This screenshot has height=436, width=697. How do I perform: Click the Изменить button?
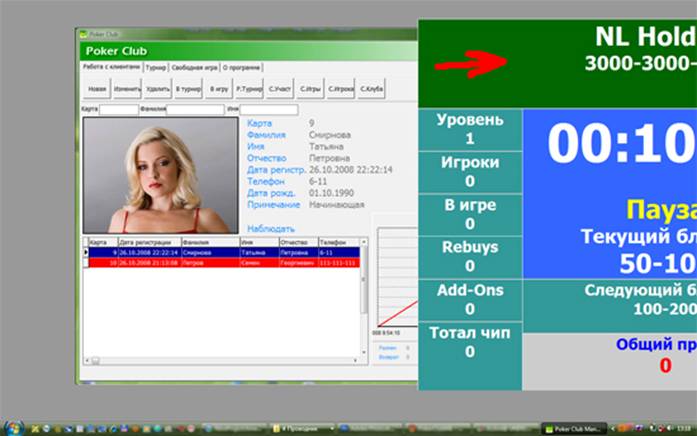coord(127,89)
